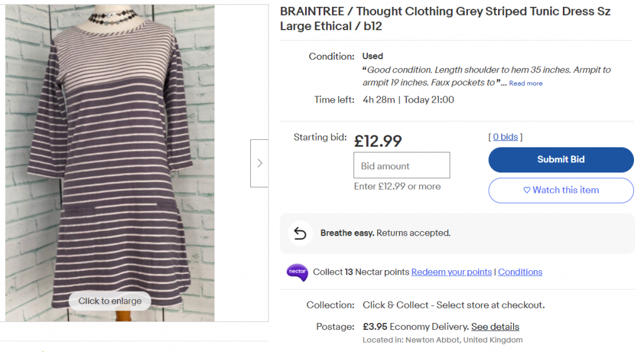Click the purple Nectar logo
The image size is (644, 352).
click(x=297, y=272)
